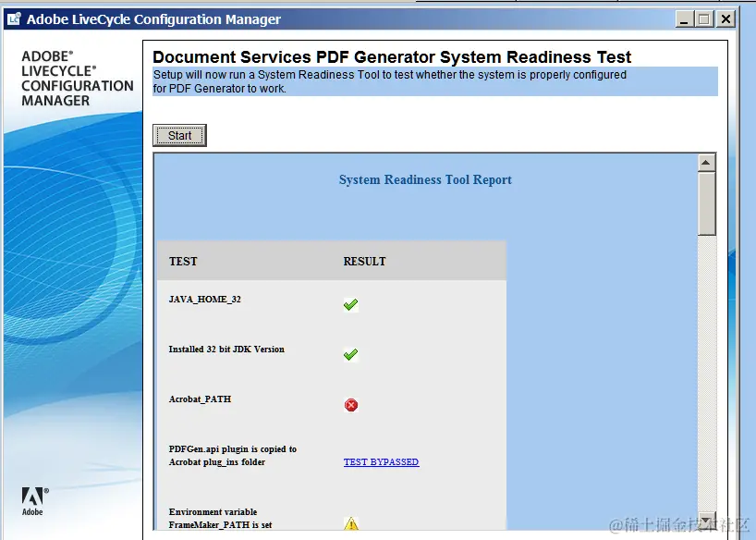Click the System Readiness Tool Report heading

pyautogui.click(x=425, y=179)
